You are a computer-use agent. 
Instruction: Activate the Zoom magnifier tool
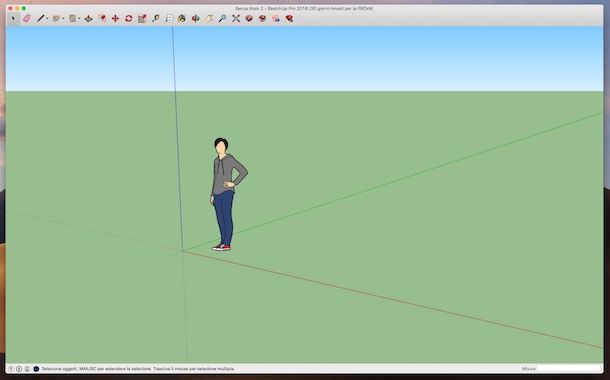click(x=223, y=18)
